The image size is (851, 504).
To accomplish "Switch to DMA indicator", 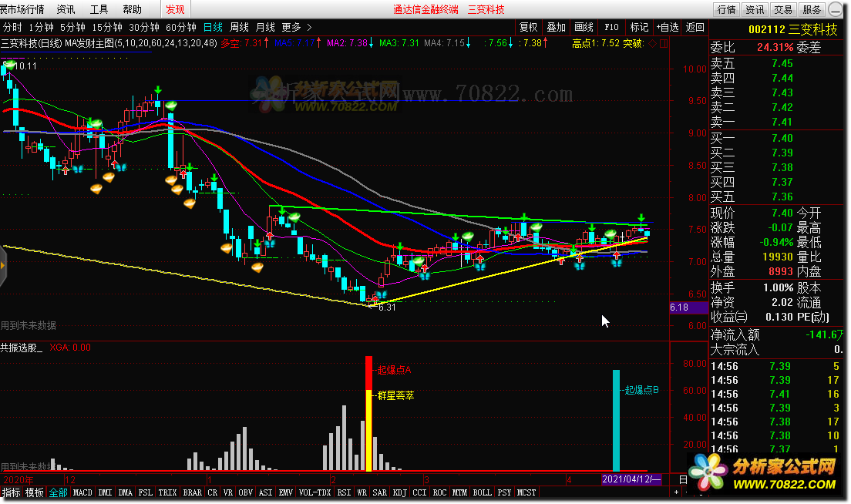I will pyautogui.click(x=126, y=492).
